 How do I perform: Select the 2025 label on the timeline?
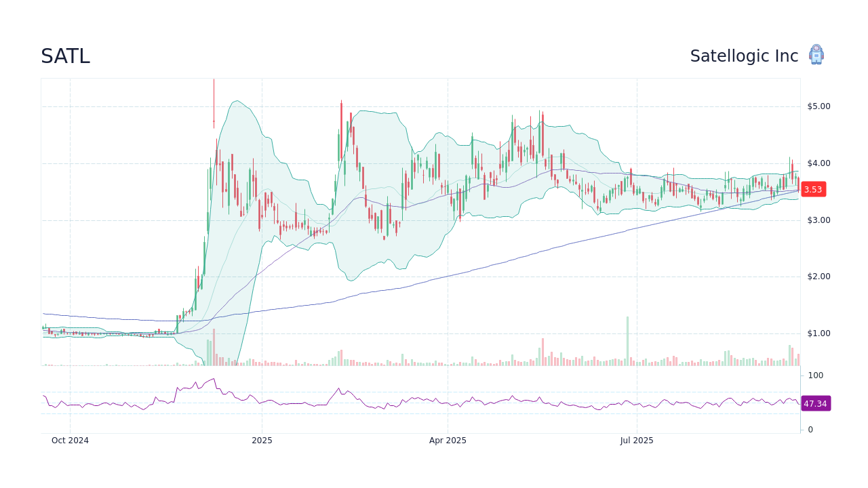(261, 441)
